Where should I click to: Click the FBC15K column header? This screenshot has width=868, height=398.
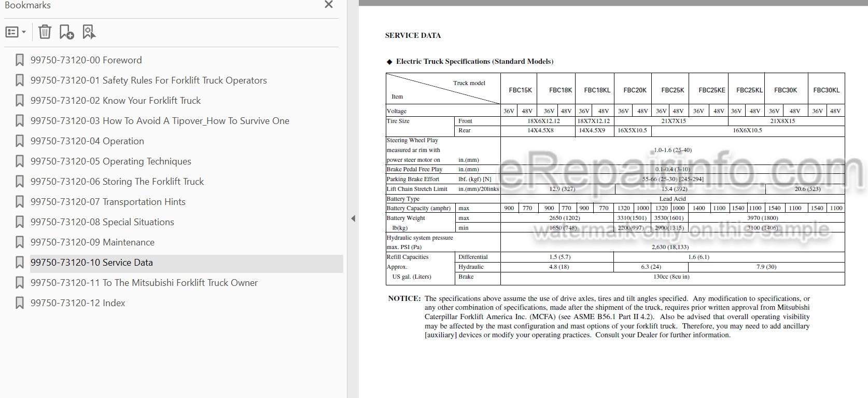coord(520,90)
